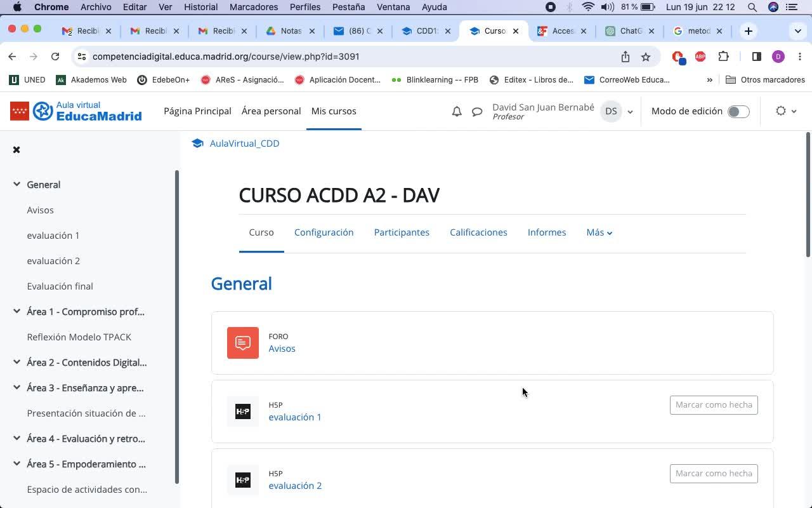Image resolution: width=812 pixels, height=508 pixels.
Task: Close the course index drawer
Action: point(16,150)
